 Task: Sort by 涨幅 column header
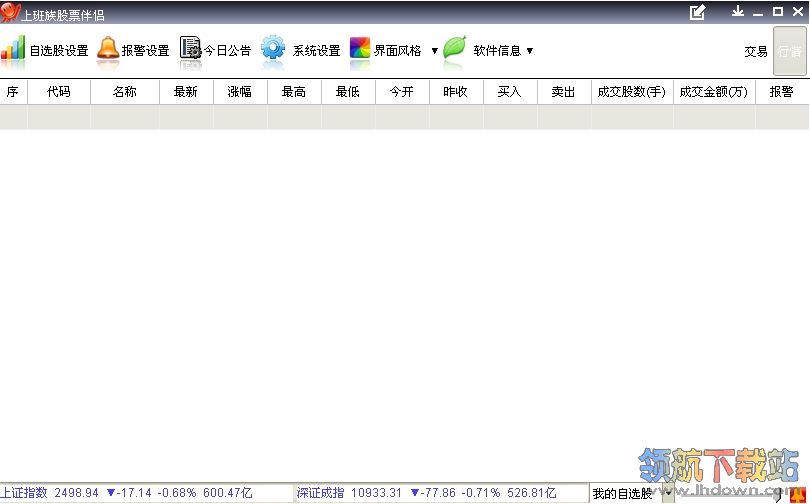point(240,92)
